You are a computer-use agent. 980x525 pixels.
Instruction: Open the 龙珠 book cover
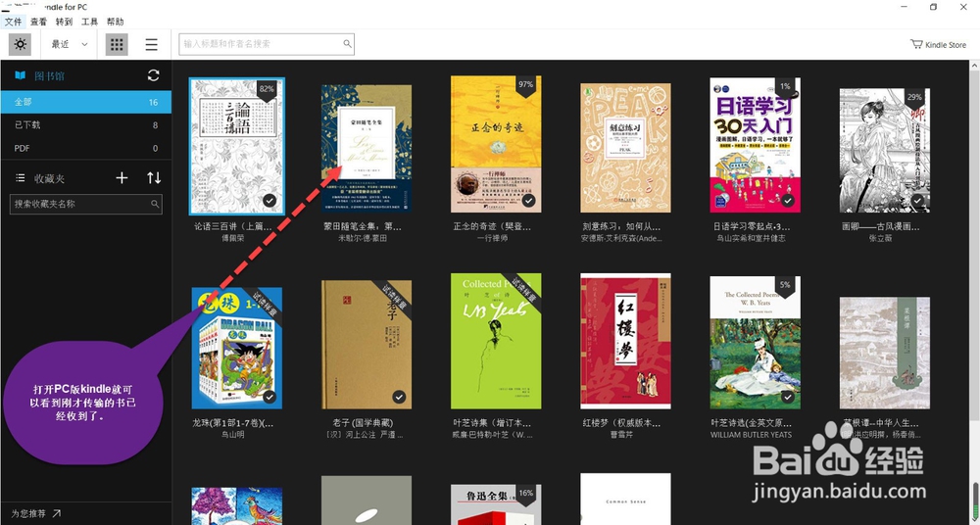237,348
